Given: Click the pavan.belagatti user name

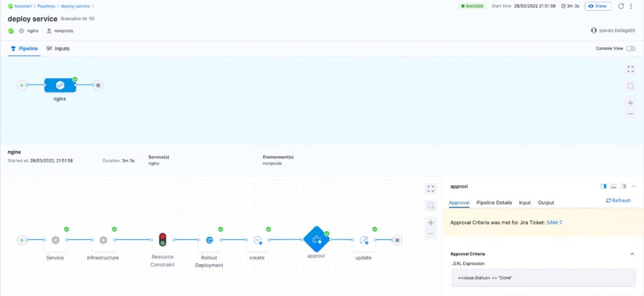Looking at the screenshot, I should pyautogui.click(x=617, y=30).
